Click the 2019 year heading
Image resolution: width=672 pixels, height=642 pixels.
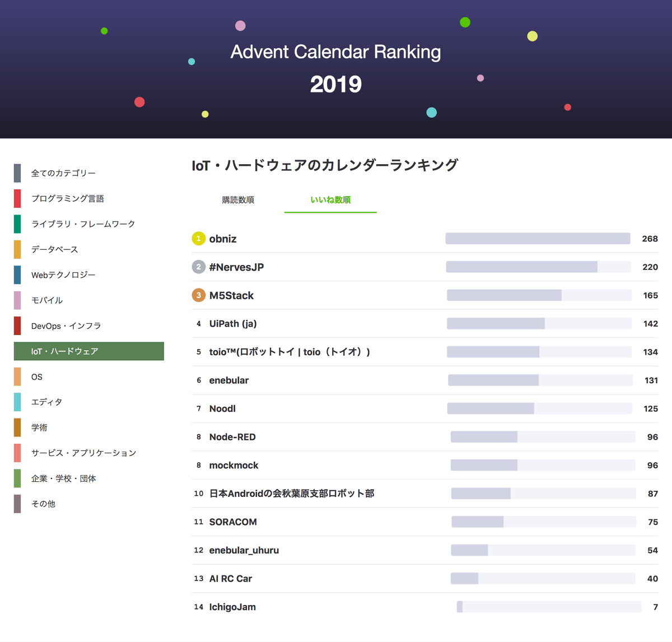coord(336,84)
